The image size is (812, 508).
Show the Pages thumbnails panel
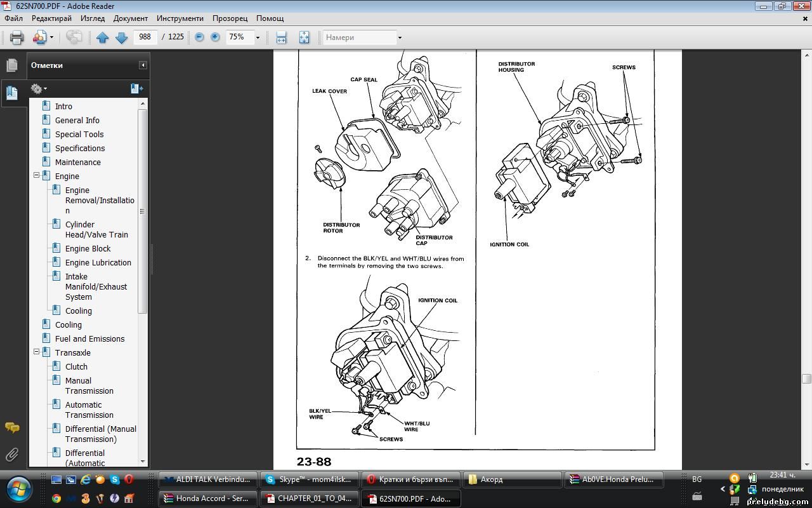(x=12, y=65)
